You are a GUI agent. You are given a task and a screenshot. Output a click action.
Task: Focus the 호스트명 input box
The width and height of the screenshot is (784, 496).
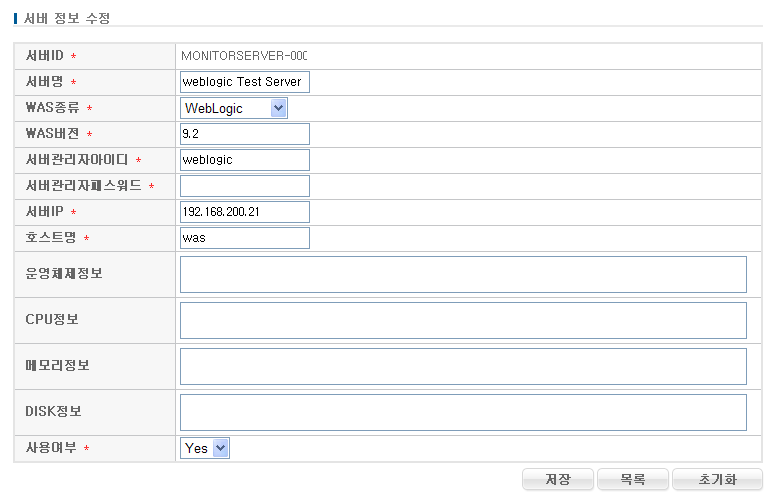(244, 238)
